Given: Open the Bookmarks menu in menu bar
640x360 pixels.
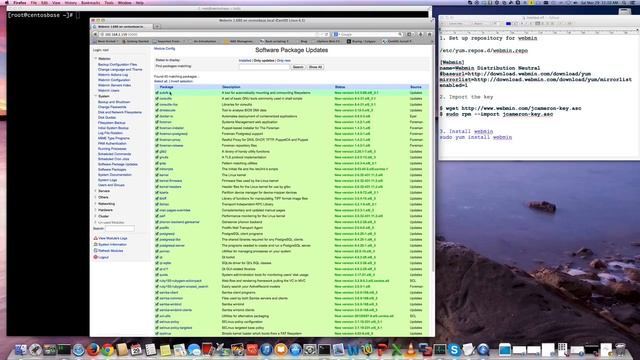Looking at the screenshot, I should coord(91,2).
